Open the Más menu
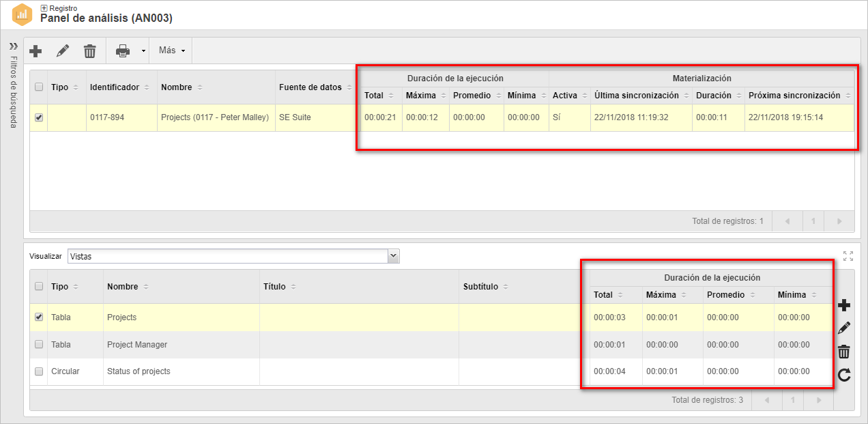 pyautogui.click(x=171, y=51)
